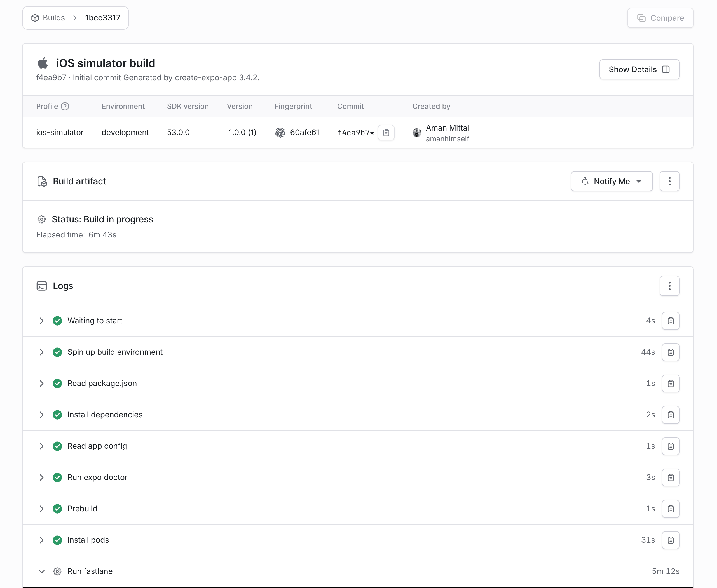
Task: Copy Waiting to start log output
Action: [671, 321]
